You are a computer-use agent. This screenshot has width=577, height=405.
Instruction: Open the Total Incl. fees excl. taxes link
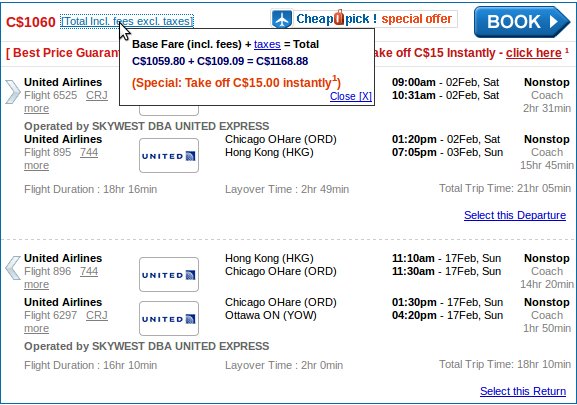click(127, 21)
